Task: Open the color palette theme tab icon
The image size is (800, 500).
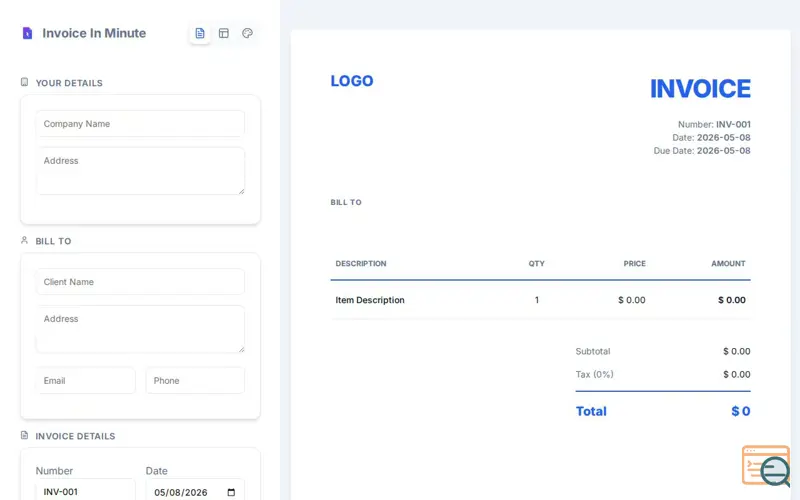Action: pyautogui.click(x=247, y=33)
